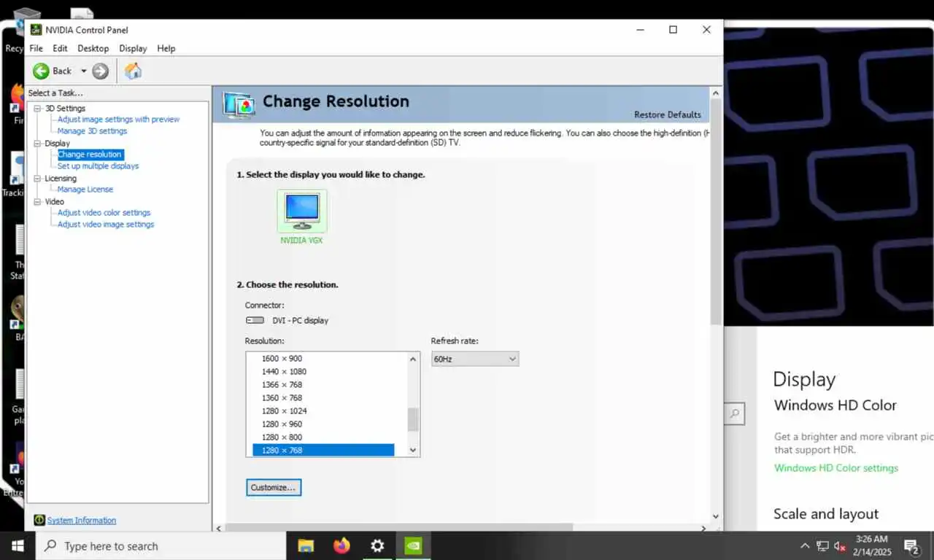Collapse the 3D Settings tree node
This screenshot has width=934, height=560.
tap(37, 108)
